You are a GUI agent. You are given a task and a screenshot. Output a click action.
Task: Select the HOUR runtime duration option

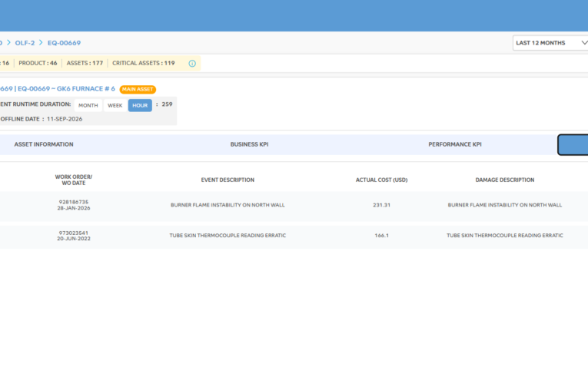140,105
